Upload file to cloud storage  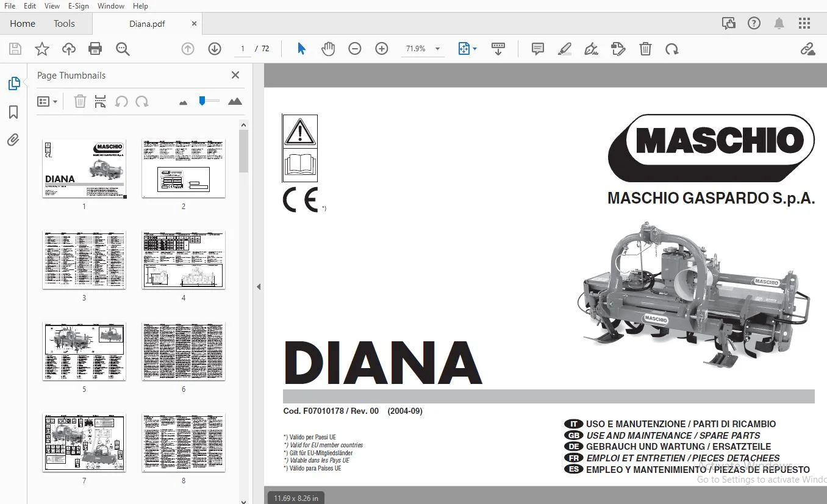[x=69, y=49]
